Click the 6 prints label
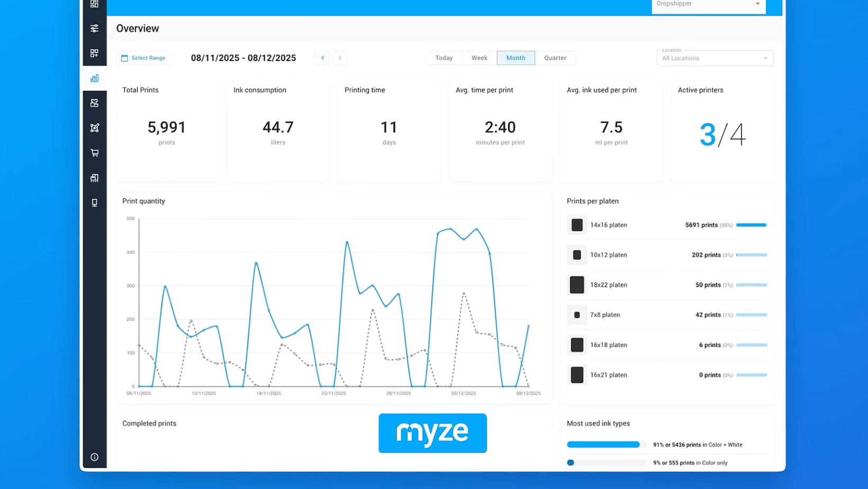Screen dimensions: 868x489 [710, 345]
